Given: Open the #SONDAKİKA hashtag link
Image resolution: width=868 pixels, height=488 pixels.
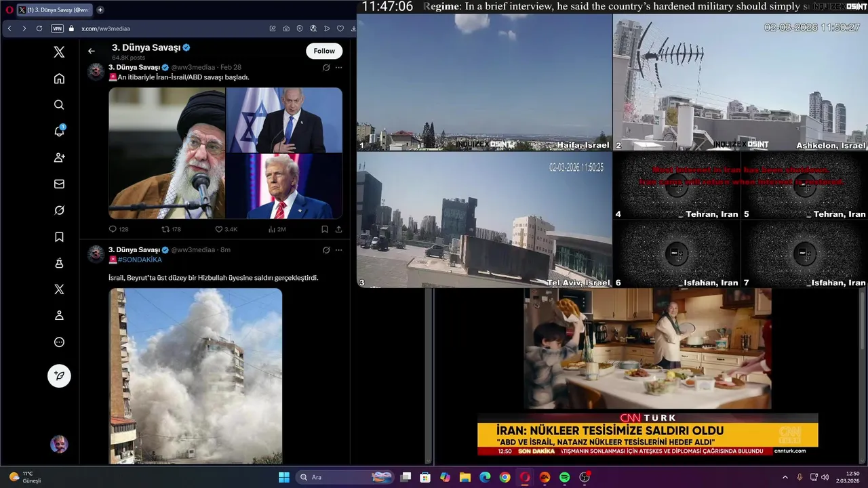Looking at the screenshot, I should click(x=140, y=260).
